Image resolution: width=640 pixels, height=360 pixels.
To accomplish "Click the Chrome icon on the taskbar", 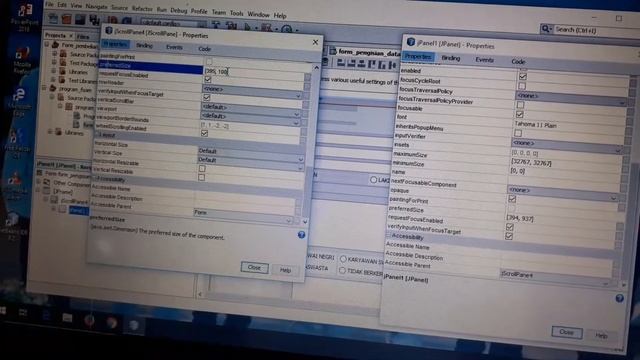I will coord(111,323).
